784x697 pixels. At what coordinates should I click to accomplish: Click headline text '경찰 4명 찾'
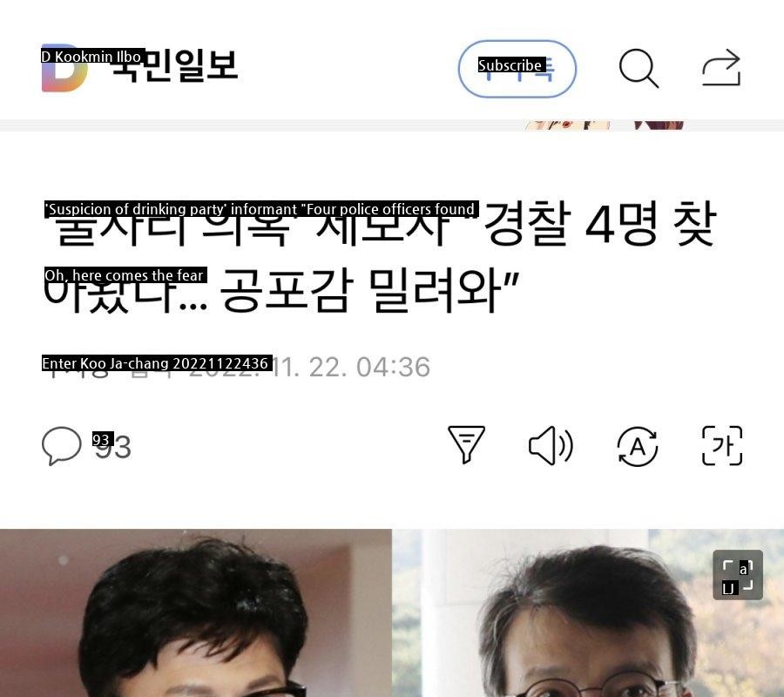pyautogui.click(x=600, y=224)
